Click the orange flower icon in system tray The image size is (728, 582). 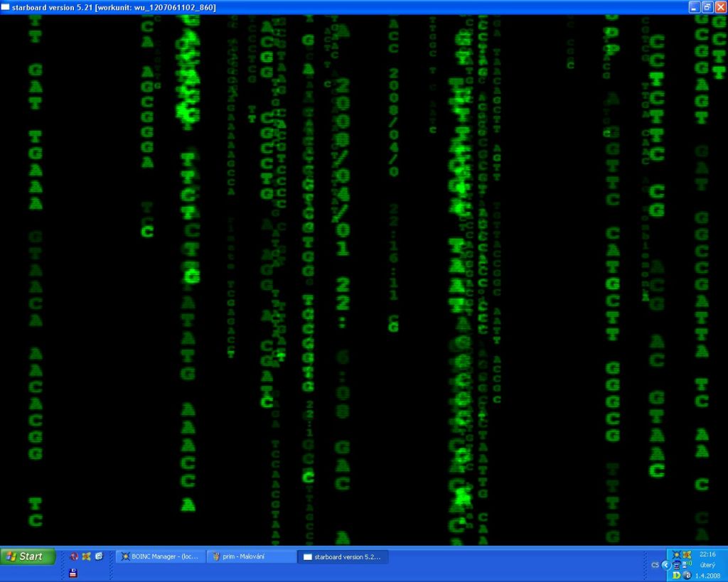[687, 554]
